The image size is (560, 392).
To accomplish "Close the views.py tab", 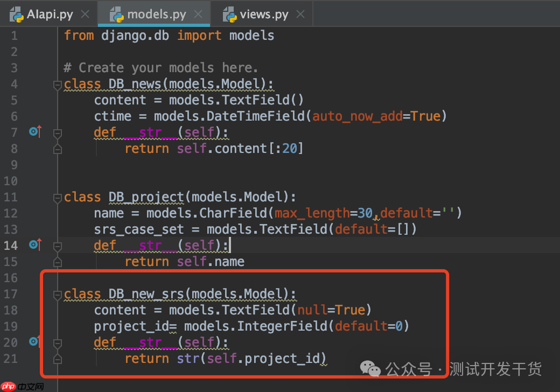I will (300, 15).
